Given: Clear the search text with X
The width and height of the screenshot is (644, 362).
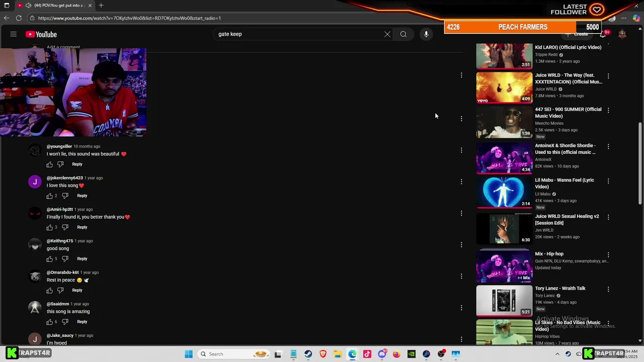Looking at the screenshot, I should [x=387, y=34].
